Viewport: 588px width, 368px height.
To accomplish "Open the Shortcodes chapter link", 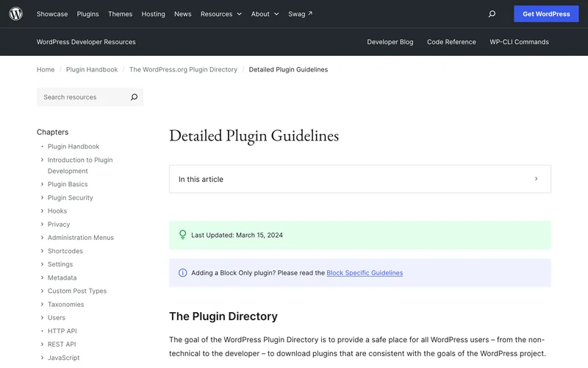I will coord(65,251).
